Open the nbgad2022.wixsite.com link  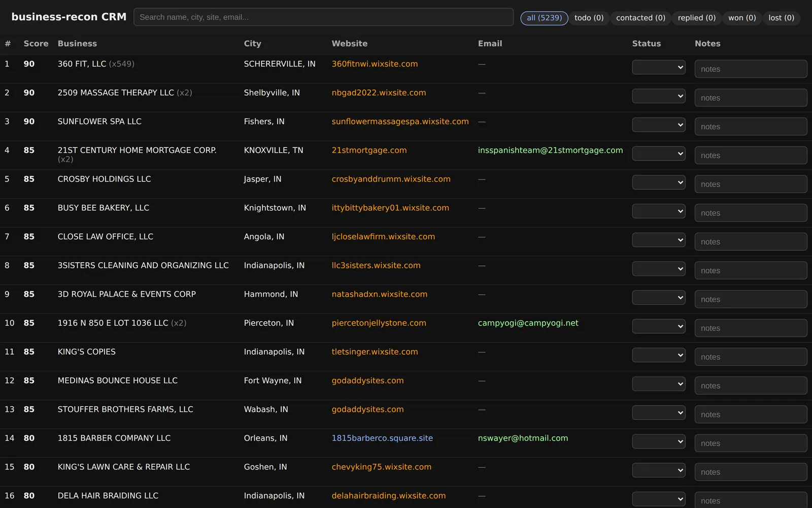pos(379,93)
